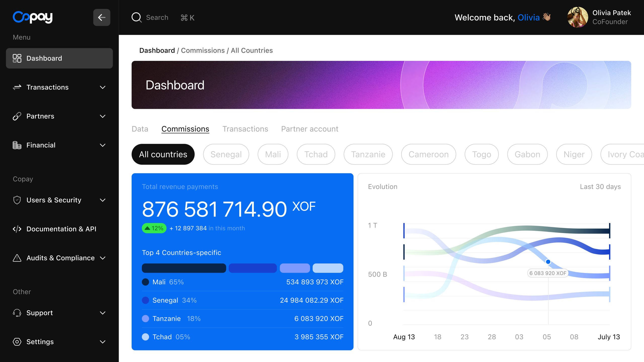The height and width of the screenshot is (362, 644).
Task: Collapse the Users & Security chevron
Action: pyautogui.click(x=102, y=200)
